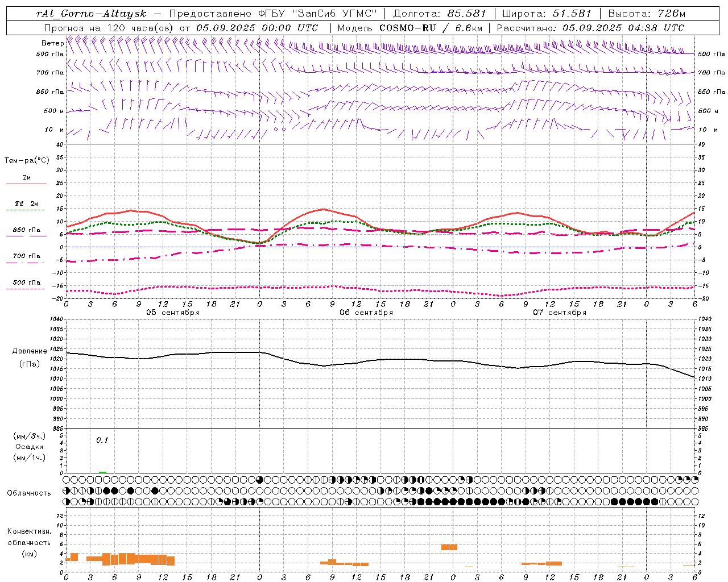Click the 1040 value on left pressure axis
The height and width of the screenshot is (582, 728).
pos(56,319)
